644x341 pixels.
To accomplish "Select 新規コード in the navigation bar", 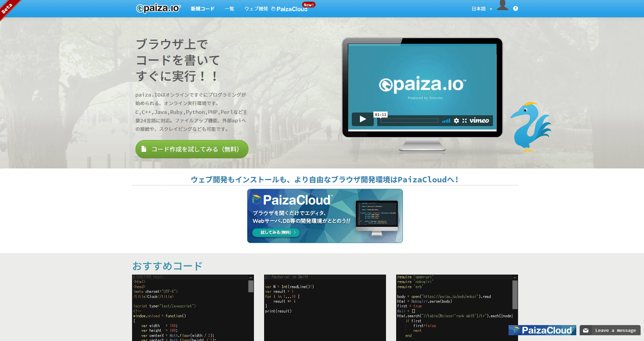I will (x=202, y=9).
